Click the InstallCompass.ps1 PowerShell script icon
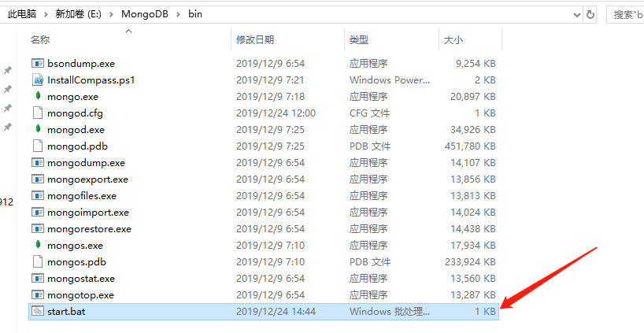 click(x=38, y=80)
